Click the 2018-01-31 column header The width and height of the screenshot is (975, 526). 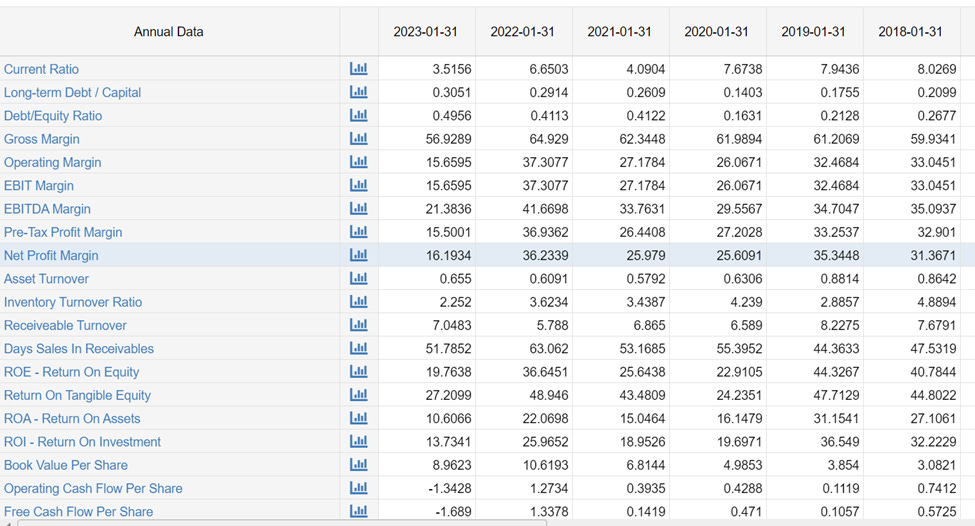tap(911, 32)
